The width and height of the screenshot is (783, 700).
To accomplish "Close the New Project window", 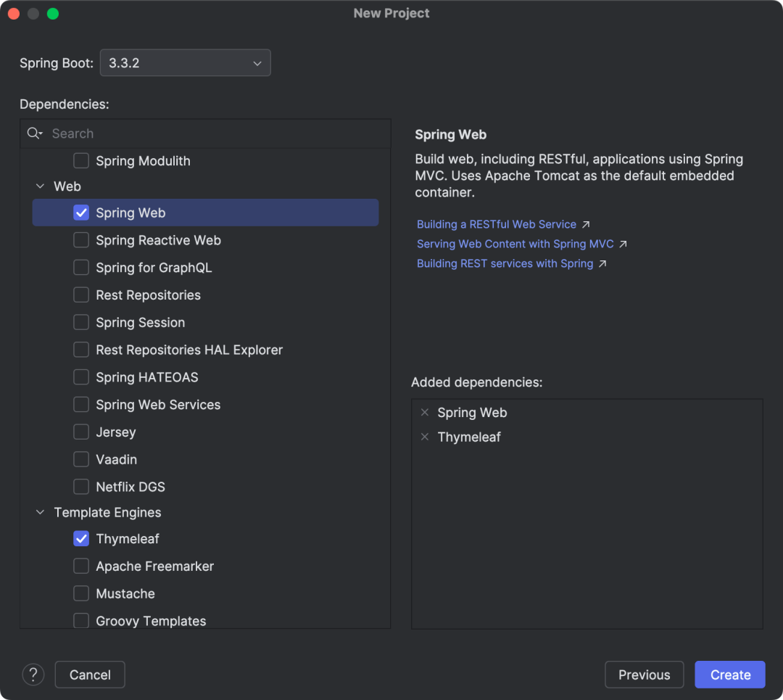I will (14, 14).
